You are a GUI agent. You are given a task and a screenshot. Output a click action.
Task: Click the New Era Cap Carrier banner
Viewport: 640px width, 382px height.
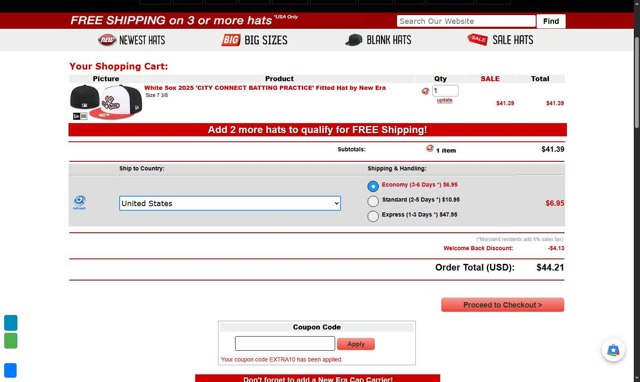pos(318,378)
